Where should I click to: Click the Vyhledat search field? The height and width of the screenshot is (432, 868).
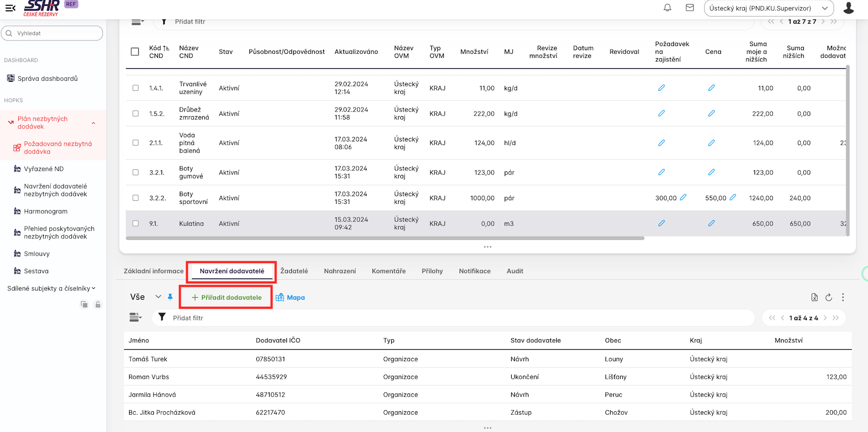tap(52, 33)
